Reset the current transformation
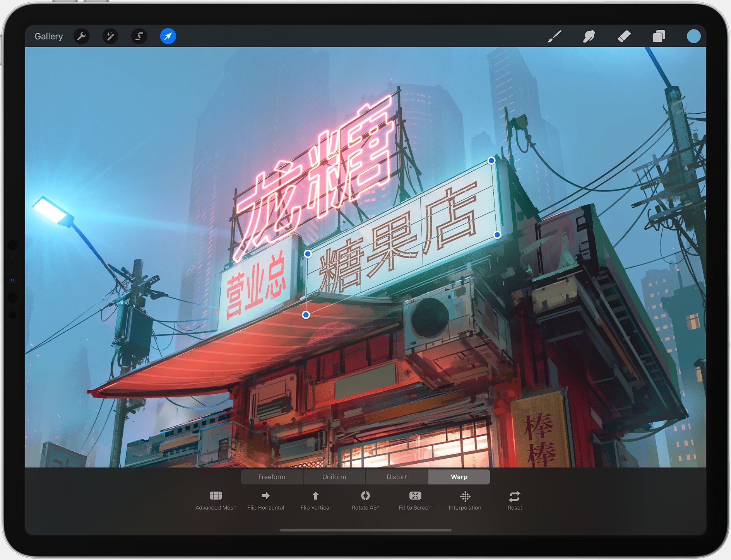The height and width of the screenshot is (560, 731). (514, 499)
